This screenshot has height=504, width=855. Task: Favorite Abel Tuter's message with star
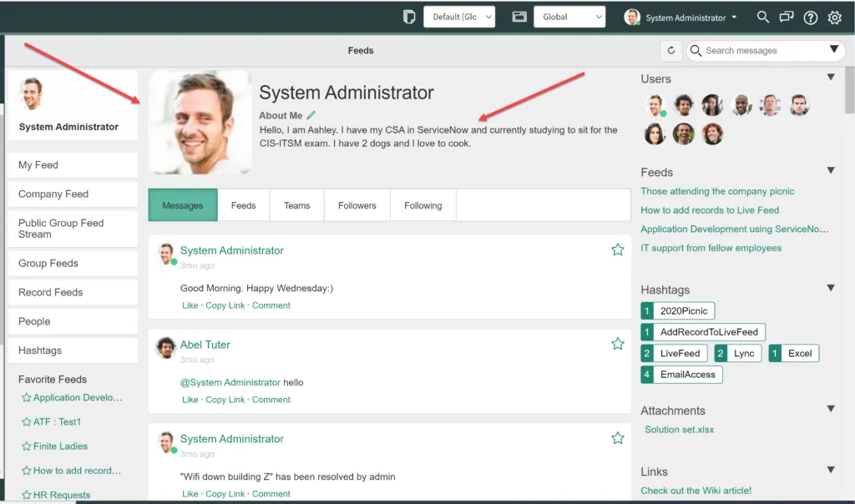(618, 344)
